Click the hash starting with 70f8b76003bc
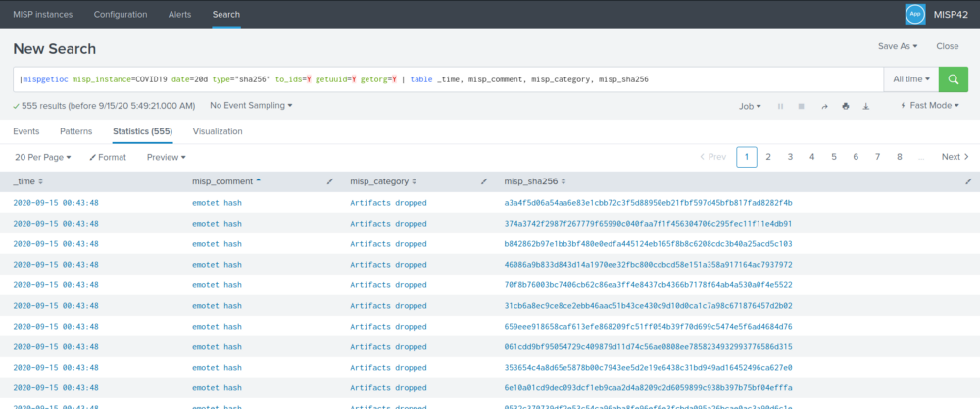 tap(648, 285)
